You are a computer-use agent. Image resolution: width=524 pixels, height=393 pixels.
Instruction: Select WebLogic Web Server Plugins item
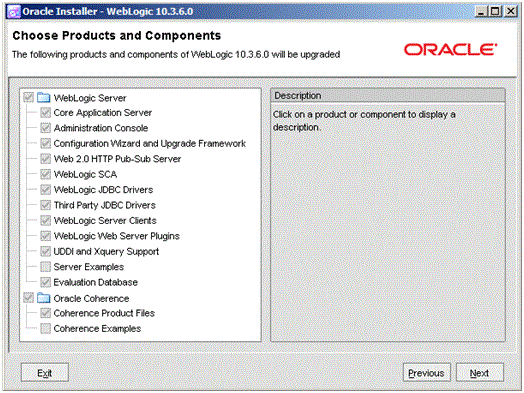coord(117,236)
